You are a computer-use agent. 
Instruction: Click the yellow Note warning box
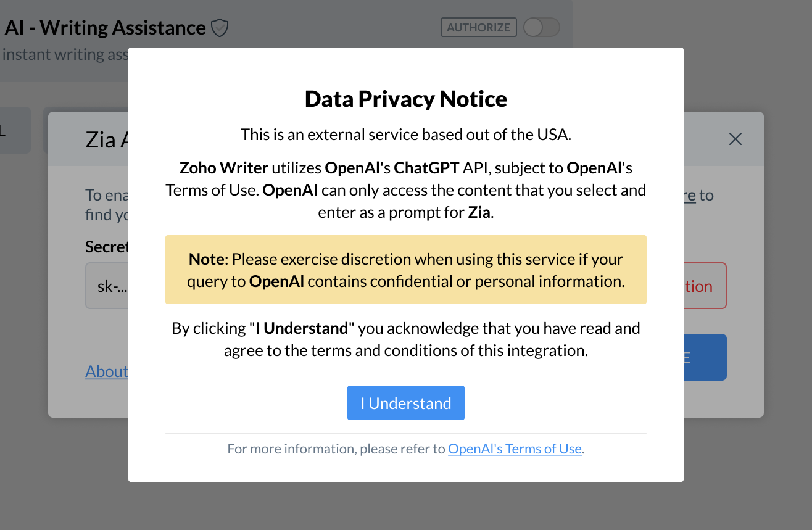405,270
